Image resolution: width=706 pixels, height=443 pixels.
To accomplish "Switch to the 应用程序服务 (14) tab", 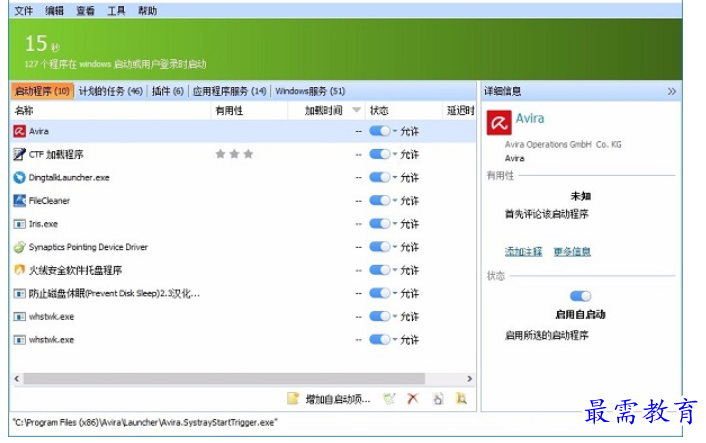I will click(230, 91).
